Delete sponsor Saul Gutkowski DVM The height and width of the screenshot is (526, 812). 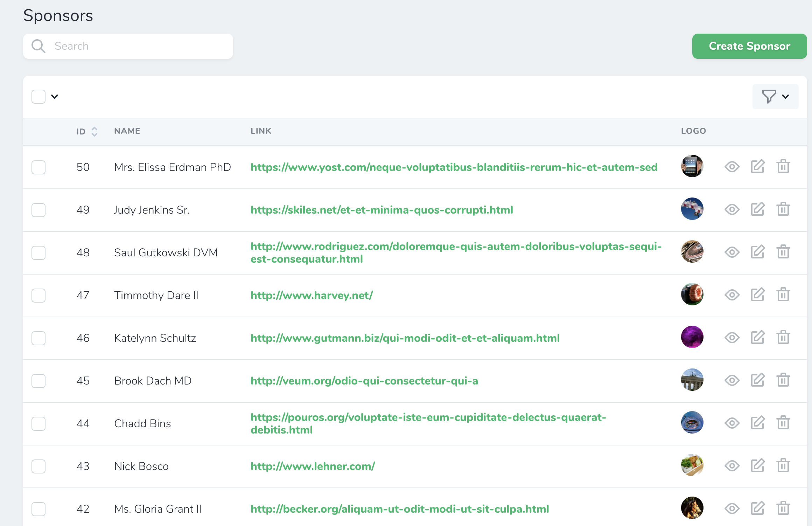coord(783,252)
